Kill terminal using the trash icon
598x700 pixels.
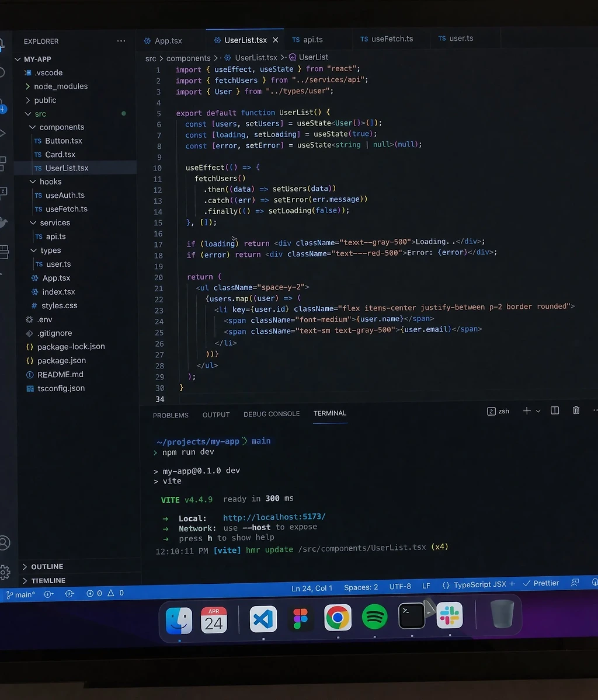576,410
